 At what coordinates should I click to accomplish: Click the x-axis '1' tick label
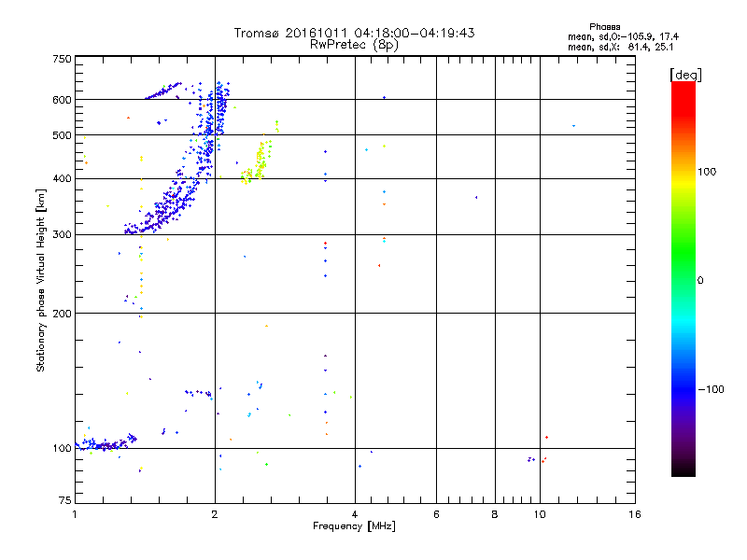pyautogui.click(x=75, y=514)
